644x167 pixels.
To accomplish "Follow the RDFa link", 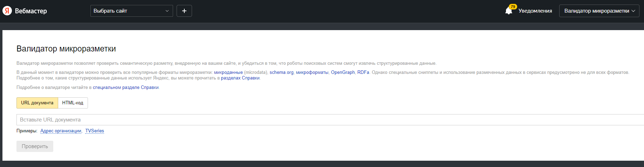I will pos(363,72).
